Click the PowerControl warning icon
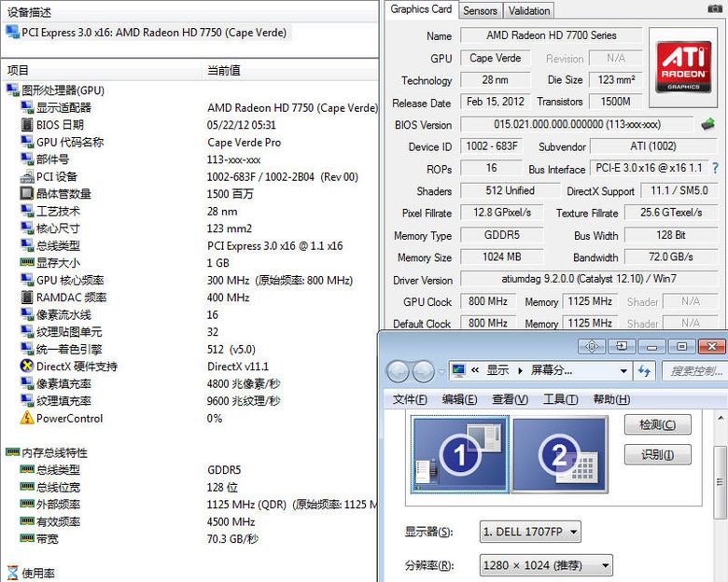This screenshot has width=728, height=582. tap(27, 418)
